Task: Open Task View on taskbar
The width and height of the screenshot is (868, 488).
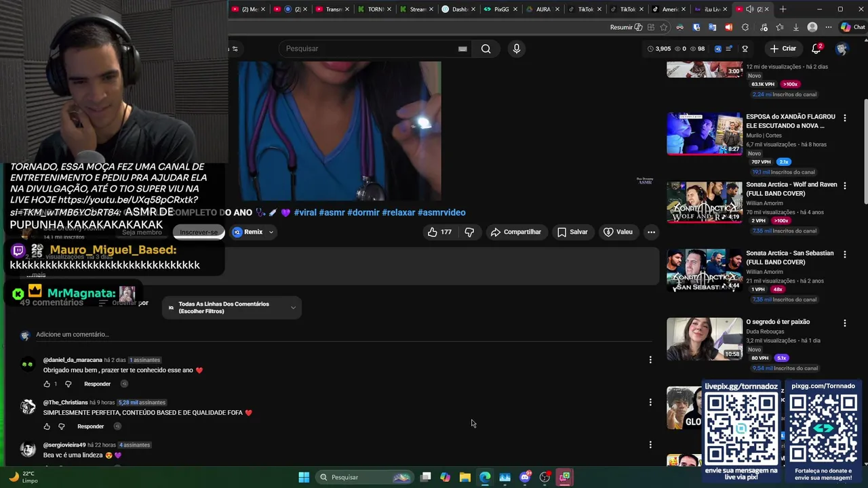Action: [x=425, y=477]
